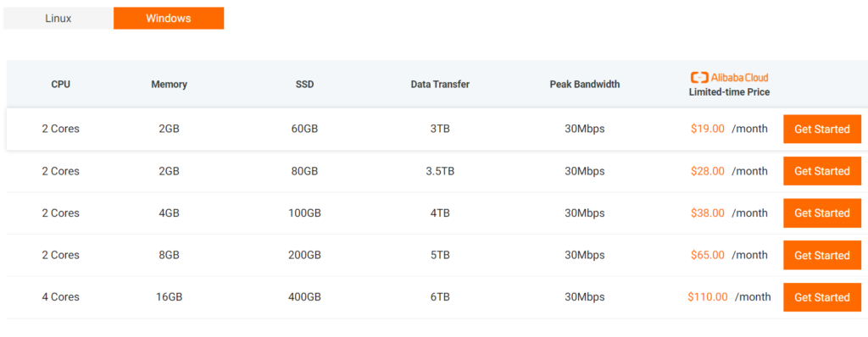Click the $19.00 price text

click(708, 129)
